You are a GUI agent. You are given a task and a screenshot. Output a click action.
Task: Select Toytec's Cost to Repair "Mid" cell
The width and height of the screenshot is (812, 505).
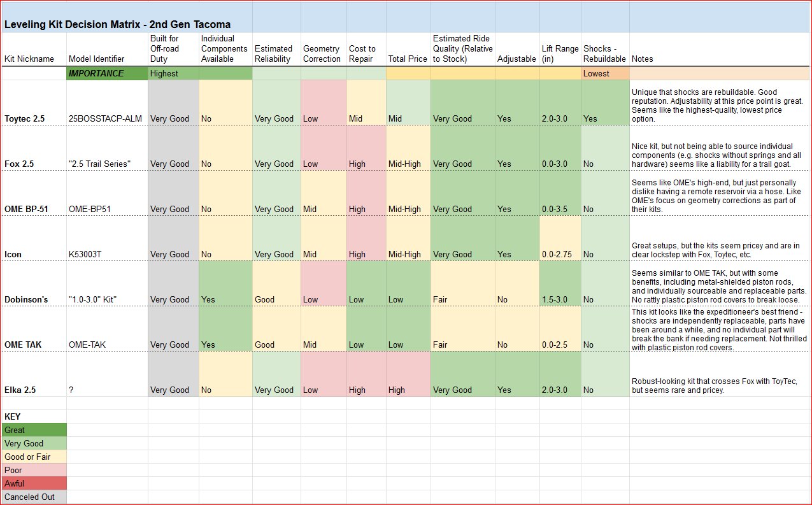[366, 103]
